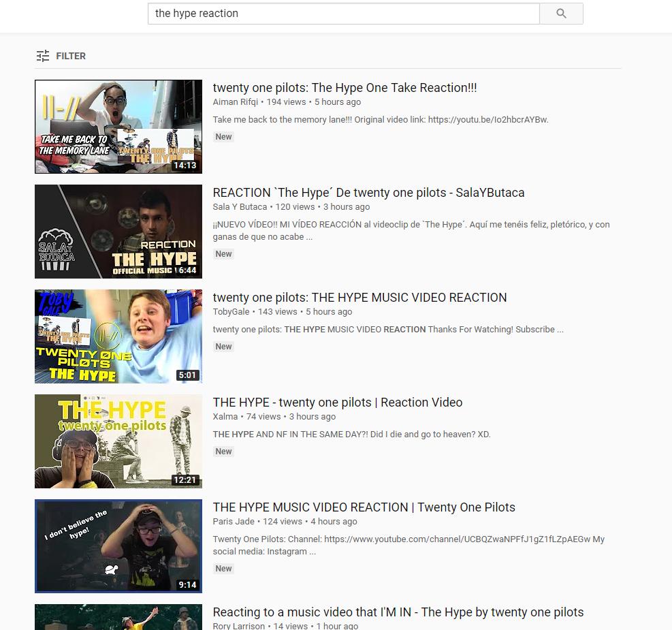Click the New badge under Sala Y Butaca's video
The width and height of the screenshot is (672, 630).
tap(223, 254)
